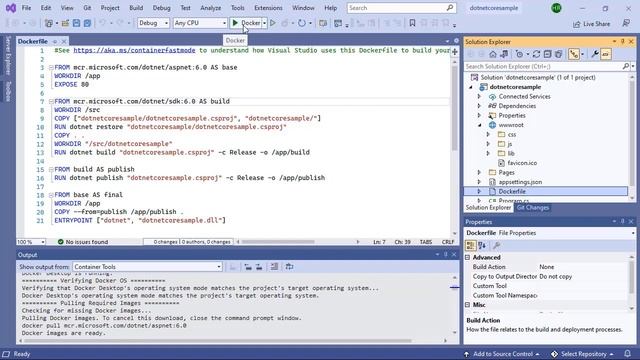Save the current Dockerfile
Viewport: 640px width, 360px height.
(x=76, y=23)
